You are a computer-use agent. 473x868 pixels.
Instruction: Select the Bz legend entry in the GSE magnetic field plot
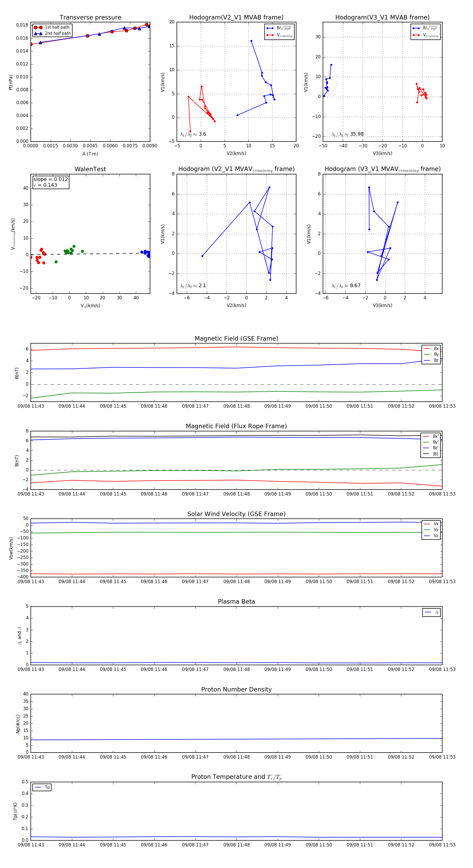[431, 360]
